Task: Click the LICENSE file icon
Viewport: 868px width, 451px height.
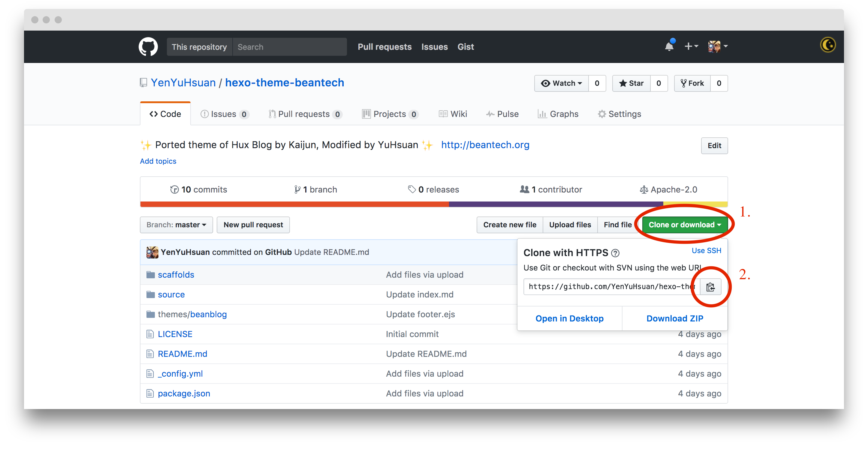Action: tap(150, 334)
